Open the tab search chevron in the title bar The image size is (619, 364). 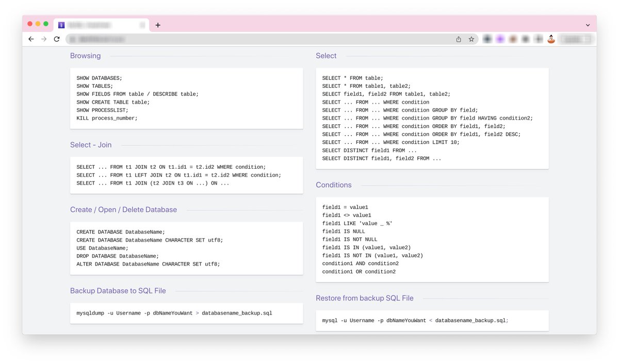tap(588, 25)
